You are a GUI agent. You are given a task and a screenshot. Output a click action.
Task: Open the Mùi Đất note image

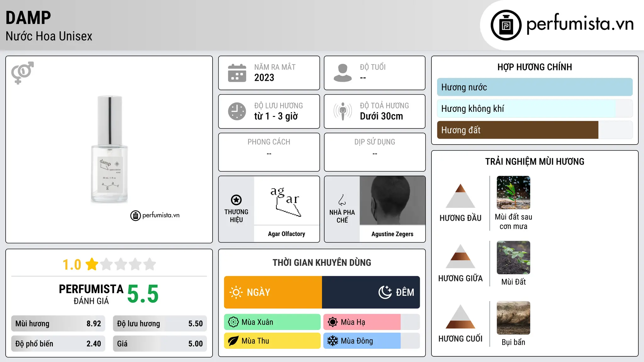[x=513, y=258]
